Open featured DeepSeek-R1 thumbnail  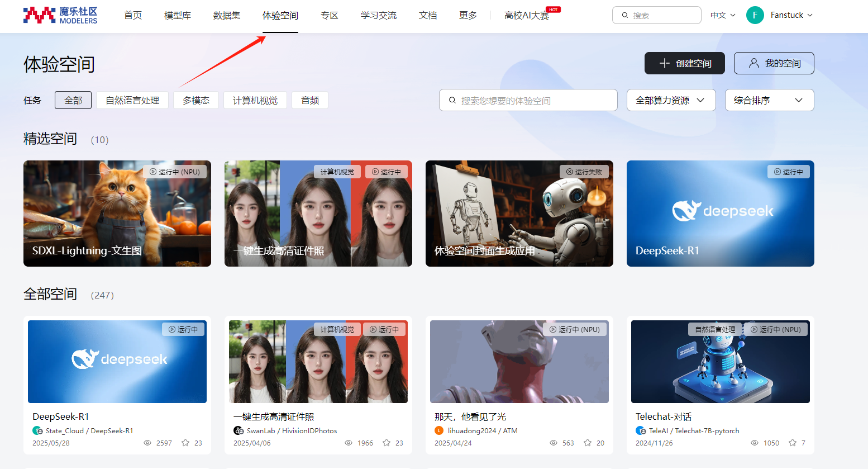pyautogui.click(x=721, y=214)
